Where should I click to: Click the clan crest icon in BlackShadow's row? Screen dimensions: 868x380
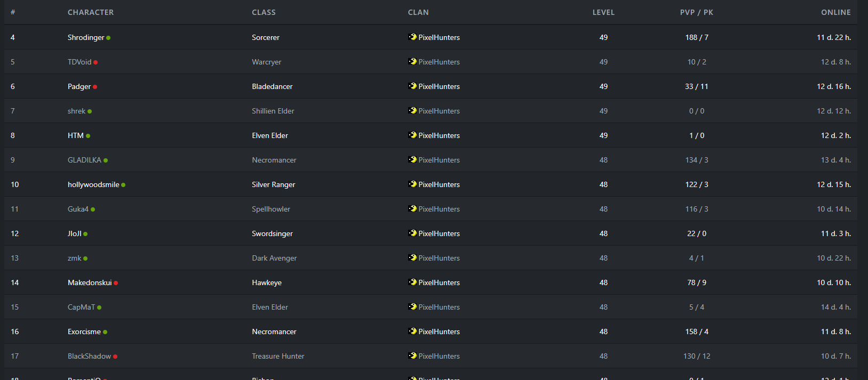pyautogui.click(x=412, y=355)
